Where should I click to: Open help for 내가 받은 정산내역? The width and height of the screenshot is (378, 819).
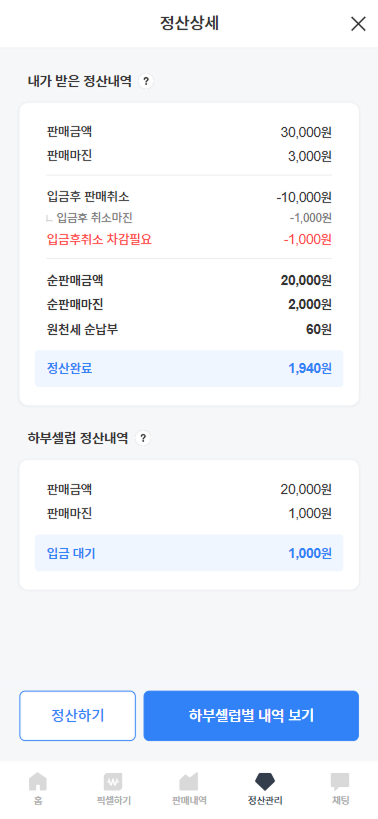pyautogui.click(x=146, y=81)
